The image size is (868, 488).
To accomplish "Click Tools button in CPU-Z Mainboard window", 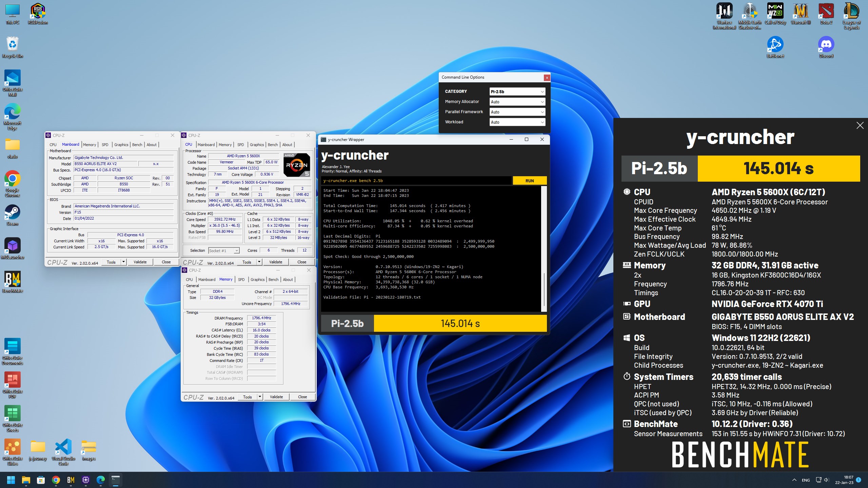I will (111, 262).
